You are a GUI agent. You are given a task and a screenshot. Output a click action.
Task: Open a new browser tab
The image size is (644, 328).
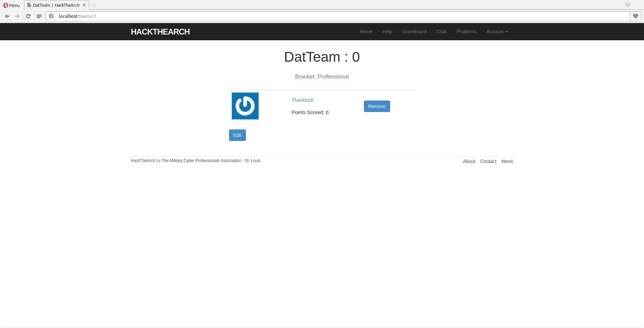94,5
